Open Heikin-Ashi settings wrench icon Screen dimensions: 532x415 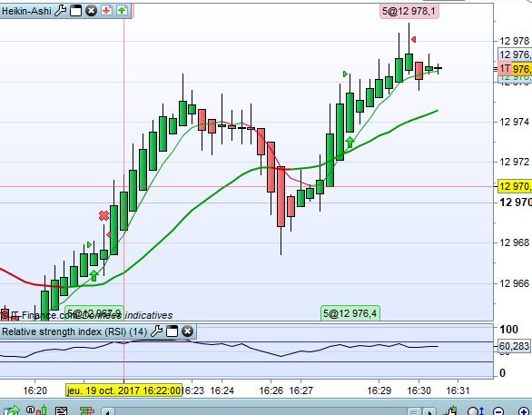pyautogui.click(x=60, y=11)
